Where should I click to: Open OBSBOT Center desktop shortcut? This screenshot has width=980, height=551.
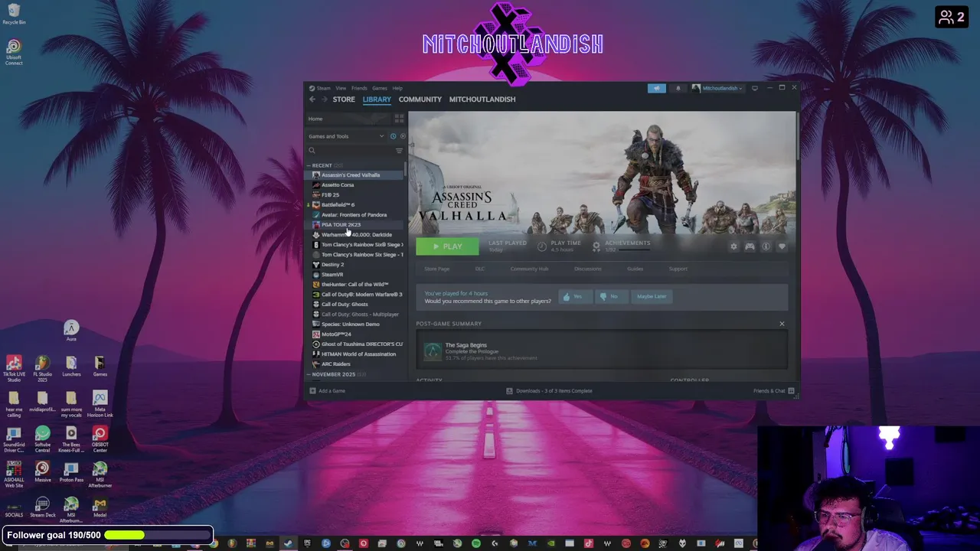coord(100,439)
